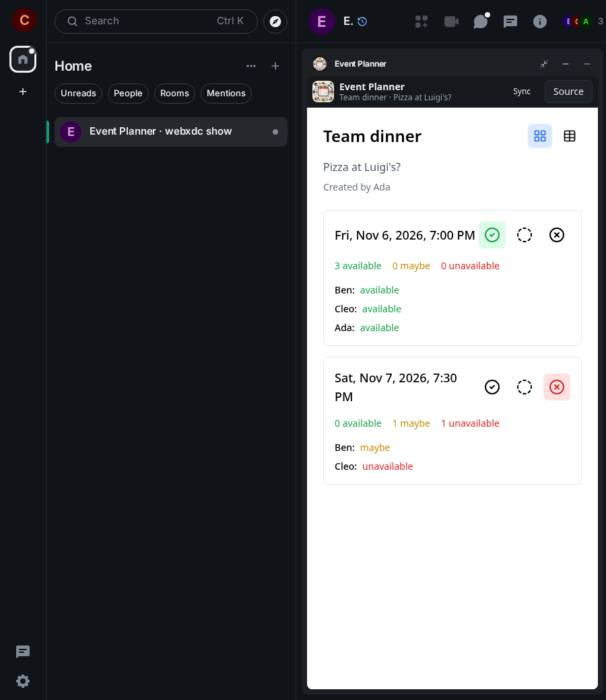This screenshot has width=606, height=700.
Task: Click the "Team dinner" heading
Action: pyautogui.click(x=372, y=137)
